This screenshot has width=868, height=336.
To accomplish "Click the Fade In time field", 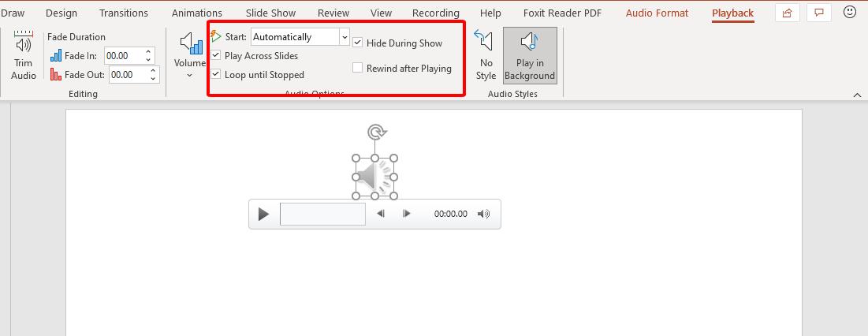I will pos(124,56).
